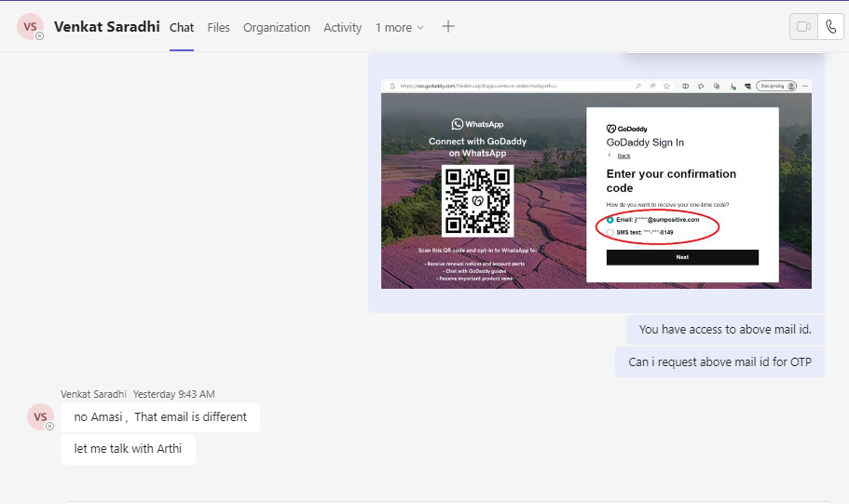
Task: Expand the '1 more' tabs dropdown
Action: pyautogui.click(x=399, y=27)
